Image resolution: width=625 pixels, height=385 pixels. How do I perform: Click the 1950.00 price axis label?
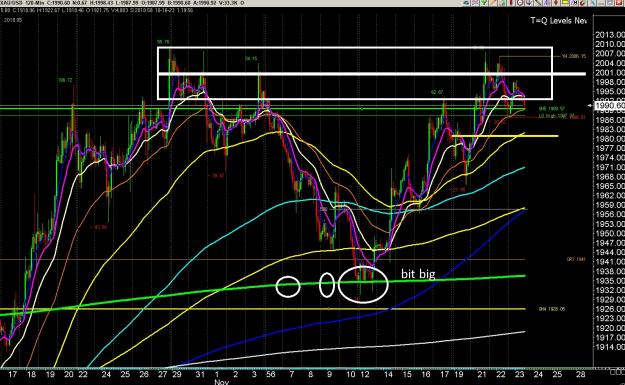(x=610, y=233)
